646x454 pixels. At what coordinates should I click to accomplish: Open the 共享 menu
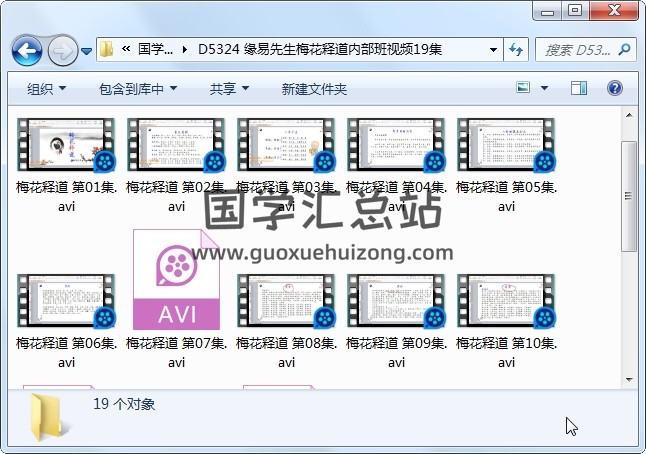pos(229,89)
